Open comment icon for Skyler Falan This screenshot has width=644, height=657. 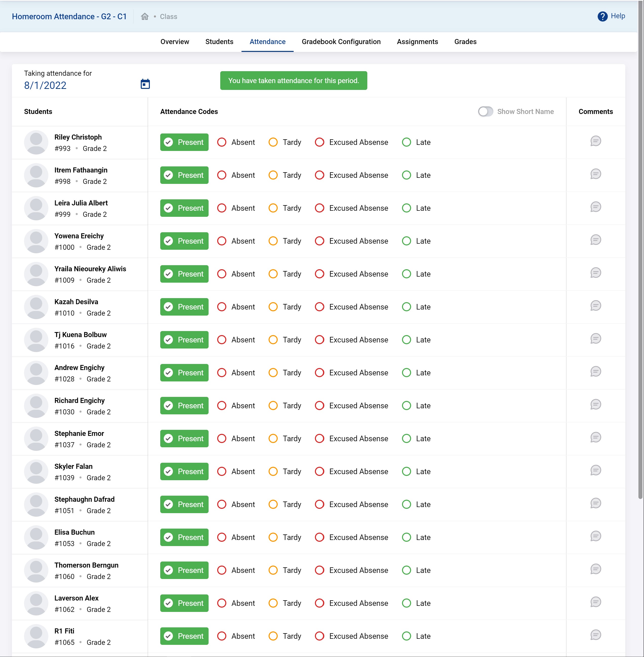(x=595, y=471)
